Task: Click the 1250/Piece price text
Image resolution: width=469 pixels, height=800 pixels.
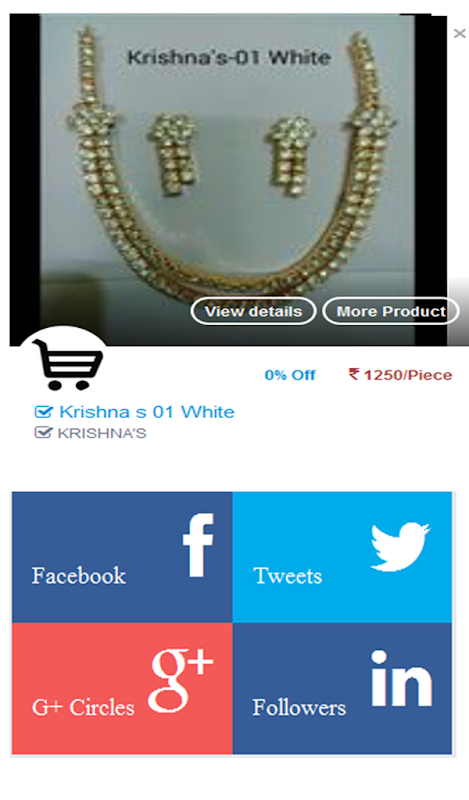Action: 408,375
